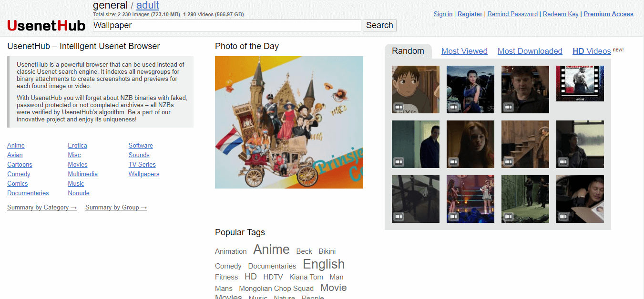Image resolution: width=644 pixels, height=299 pixels.
Task: Click the Photo of the Day image
Action: tap(289, 122)
